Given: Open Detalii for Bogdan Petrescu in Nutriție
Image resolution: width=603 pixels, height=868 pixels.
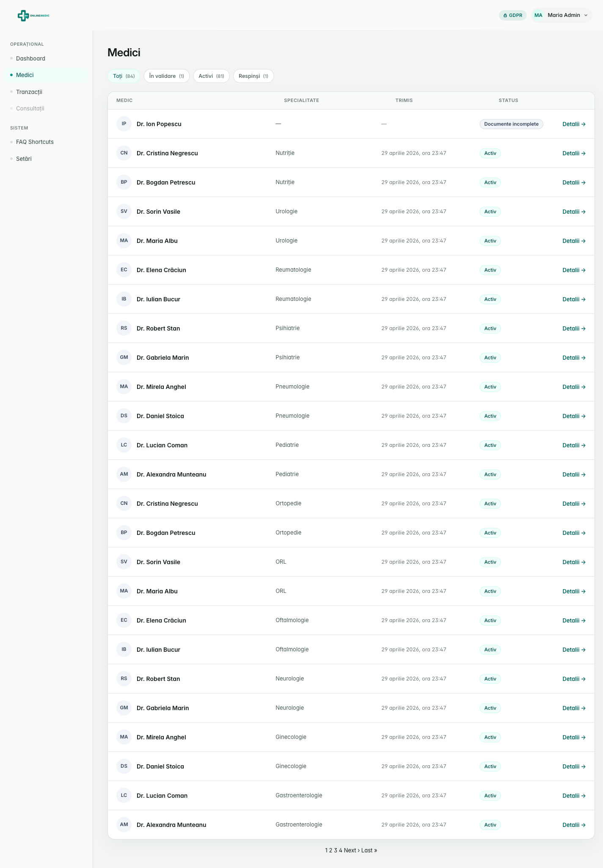Looking at the screenshot, I should click(x=574, y=182).
